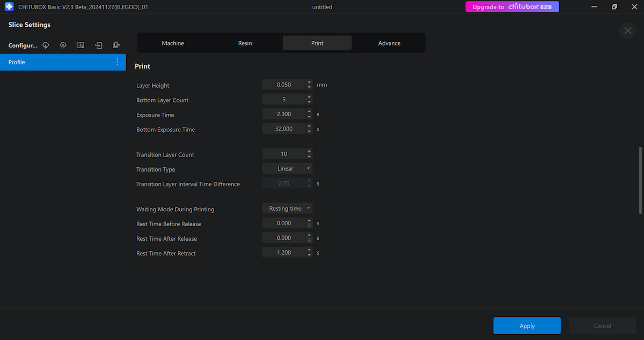Click Upgrade to Chitubox Pro
Viewport: 644px width, 340px height.
(x=512, y=7)
